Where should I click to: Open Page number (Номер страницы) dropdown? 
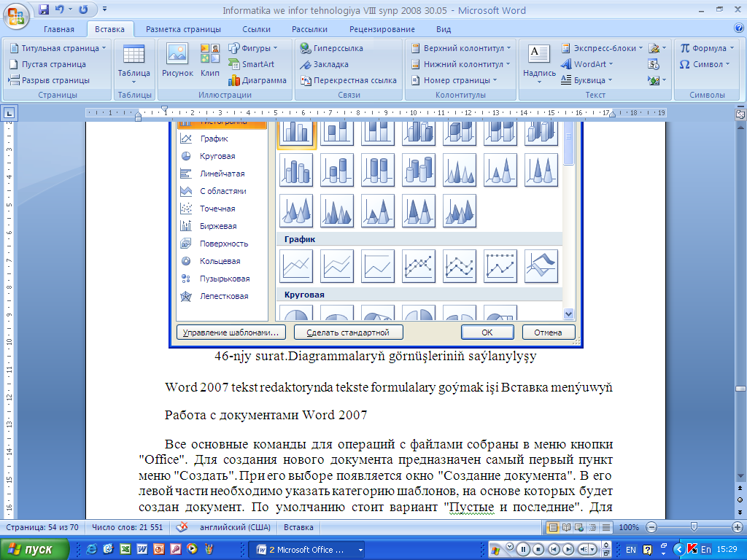coord(454,80)
